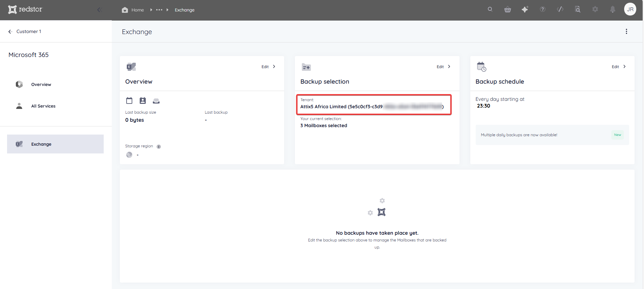Screen dimensions: 644x289
Task: Click the back arrow beside Customer 1
Action: (10, 31)
